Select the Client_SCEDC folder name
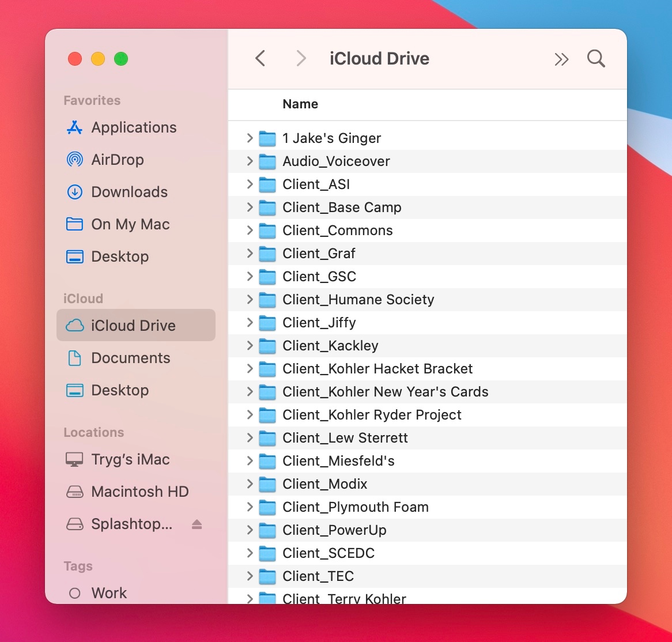 329,553
